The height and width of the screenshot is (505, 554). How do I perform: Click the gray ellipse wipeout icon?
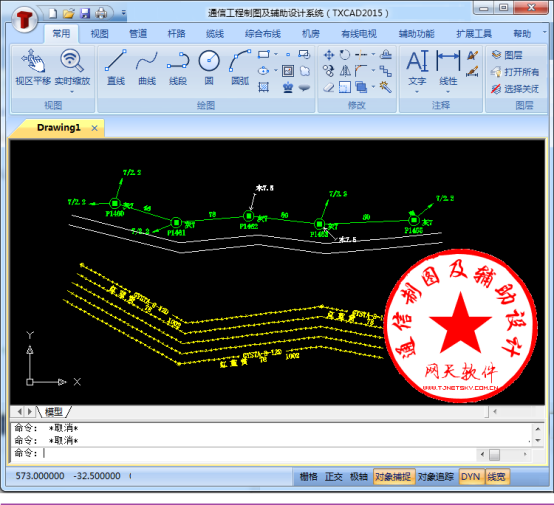click(304, 87)
